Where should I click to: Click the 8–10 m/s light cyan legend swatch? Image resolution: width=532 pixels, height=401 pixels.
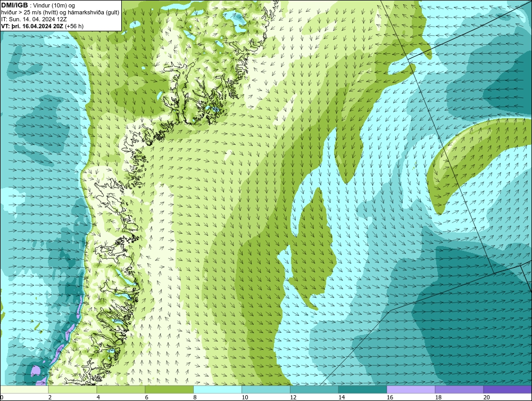pyautogui.click(x=218, y=389)
